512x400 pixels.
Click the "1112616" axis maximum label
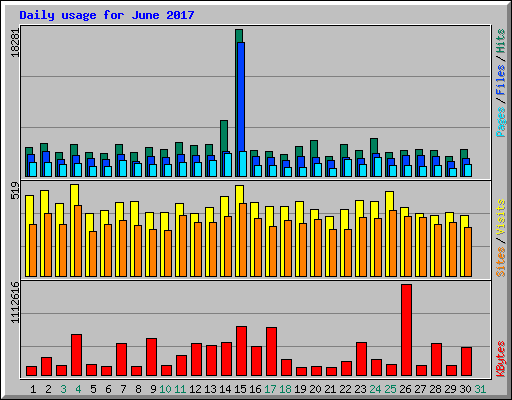[15, 302]
